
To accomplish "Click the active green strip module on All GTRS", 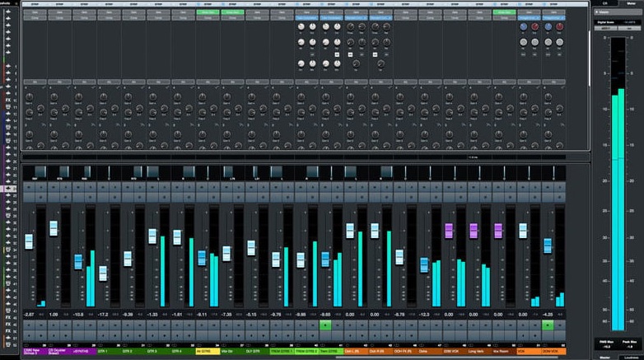I will [x=208, y=12].
